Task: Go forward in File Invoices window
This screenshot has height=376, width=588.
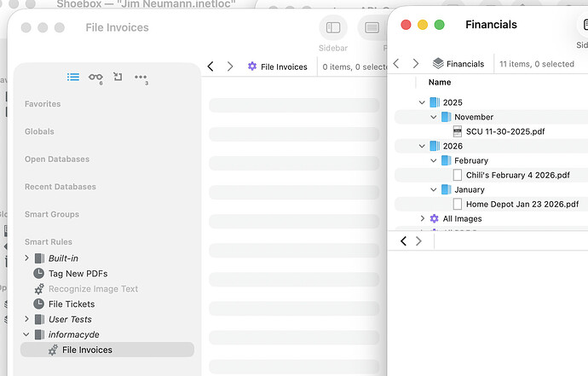Action: (x=230, y=67)
